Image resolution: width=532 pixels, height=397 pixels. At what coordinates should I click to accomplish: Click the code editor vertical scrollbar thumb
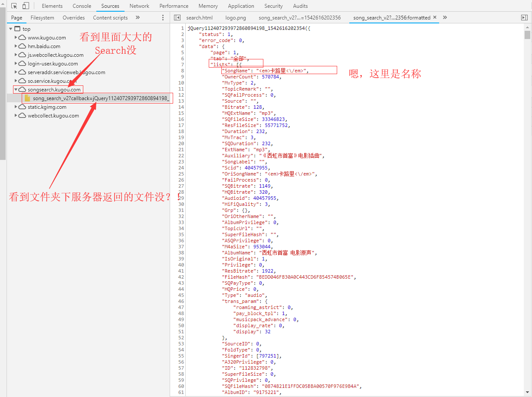[527, 35]
